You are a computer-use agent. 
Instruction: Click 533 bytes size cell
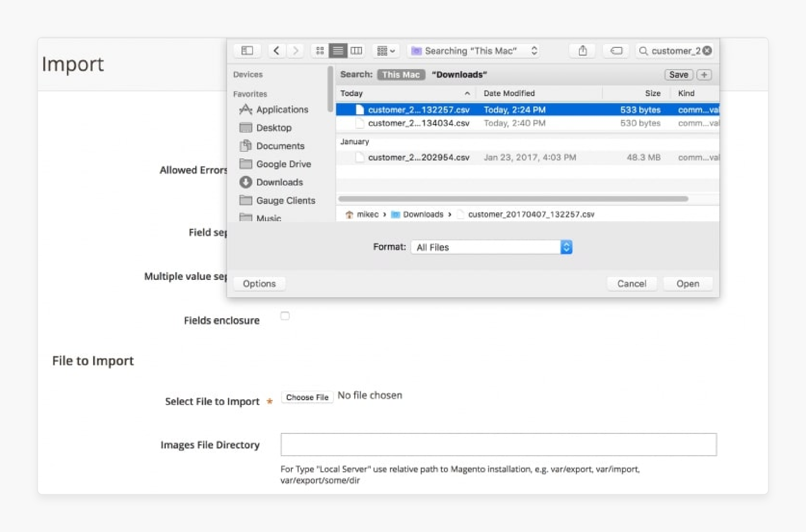tap(640, 110)
